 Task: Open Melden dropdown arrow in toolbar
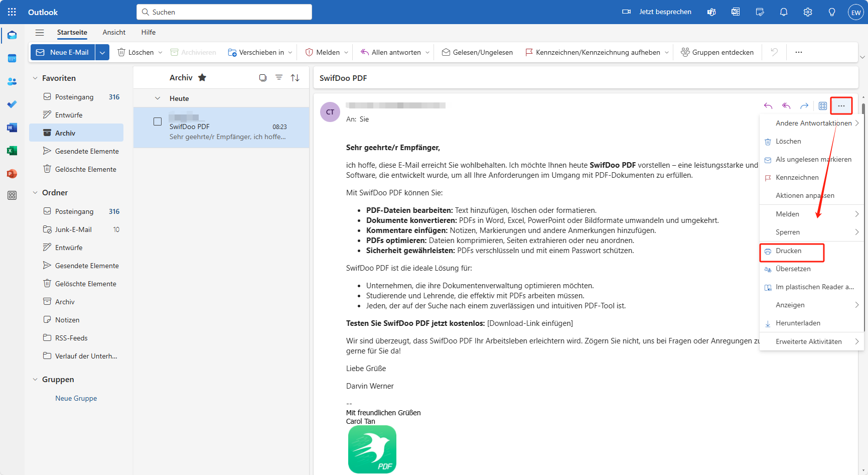pyautogui.click(x=346, y=52)
